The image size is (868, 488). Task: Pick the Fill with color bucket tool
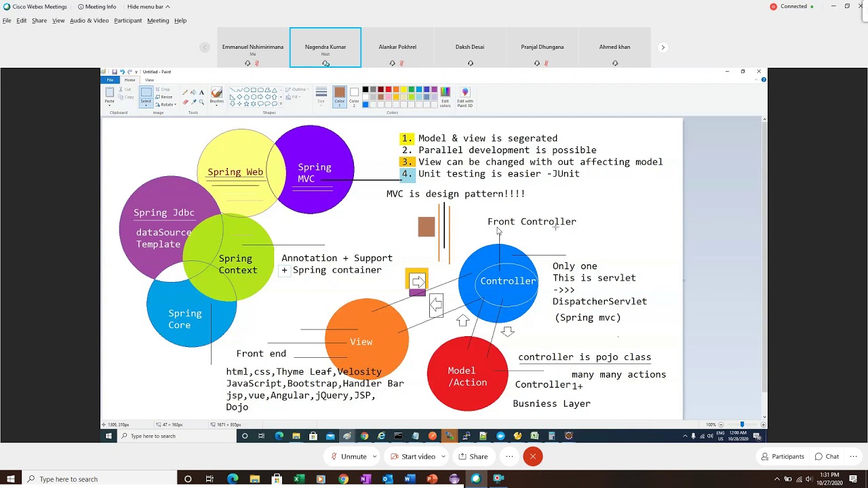[193, 92]
